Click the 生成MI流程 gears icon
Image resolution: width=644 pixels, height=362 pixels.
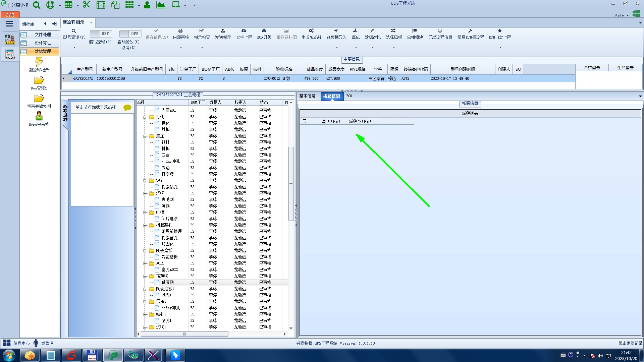[311, 31]
